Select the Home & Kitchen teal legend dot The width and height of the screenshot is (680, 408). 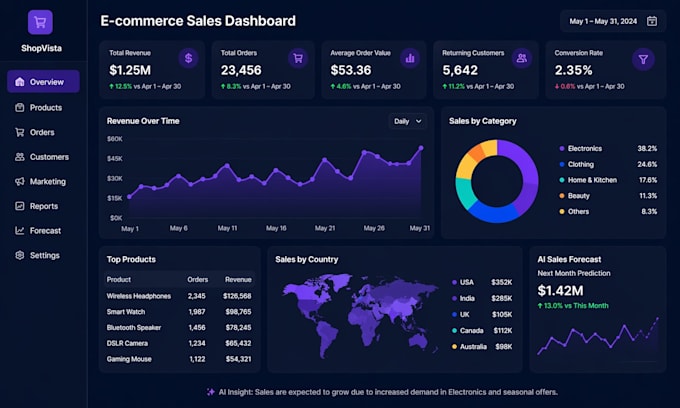(562, 180)
